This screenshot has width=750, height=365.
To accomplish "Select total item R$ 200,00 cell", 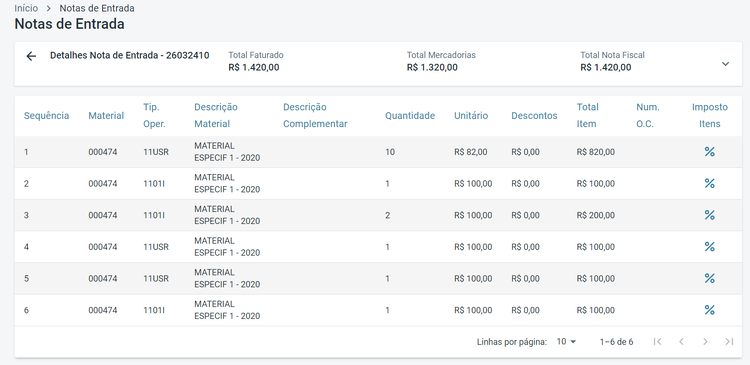I will coord(596,215).
